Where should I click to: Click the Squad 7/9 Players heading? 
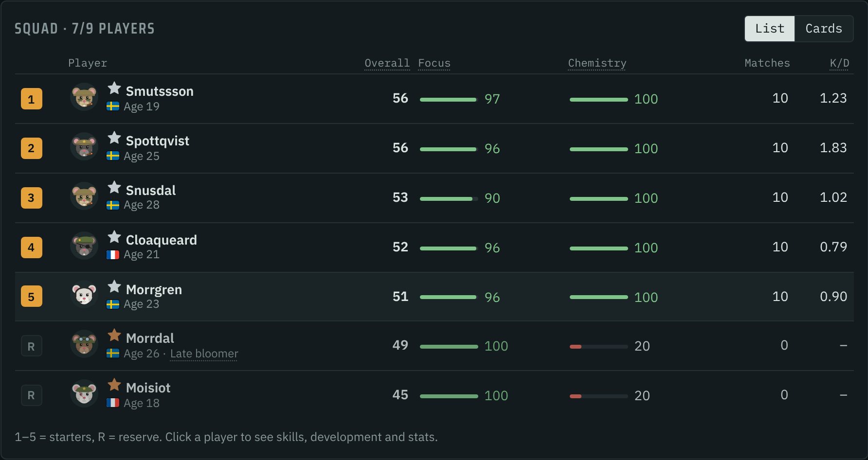(x=85, y=29)
